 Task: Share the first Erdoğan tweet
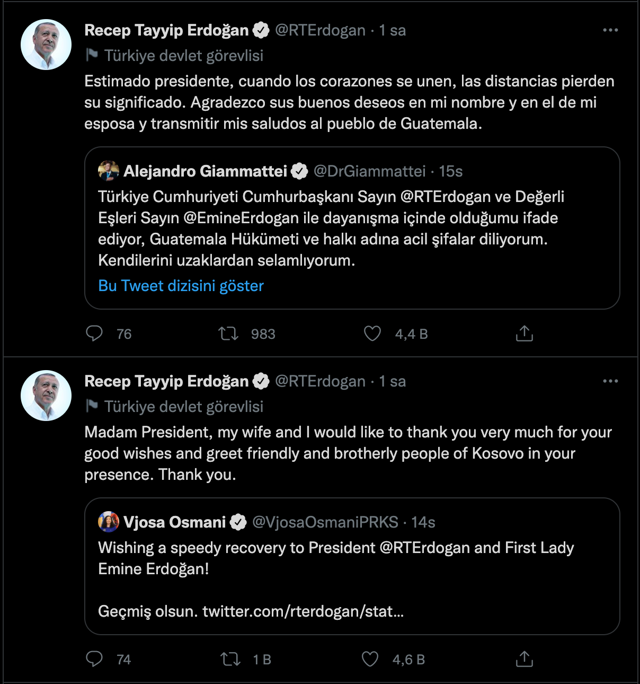click(x=524, y=333)
